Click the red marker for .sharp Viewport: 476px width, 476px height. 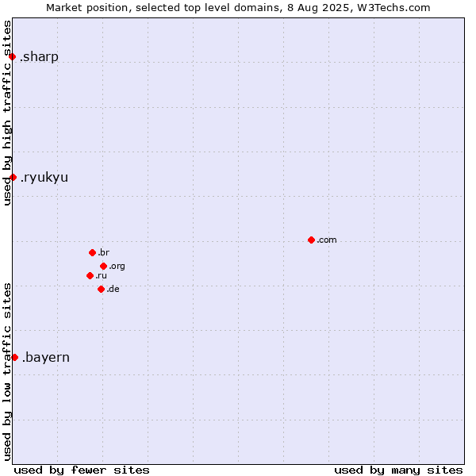13,57
